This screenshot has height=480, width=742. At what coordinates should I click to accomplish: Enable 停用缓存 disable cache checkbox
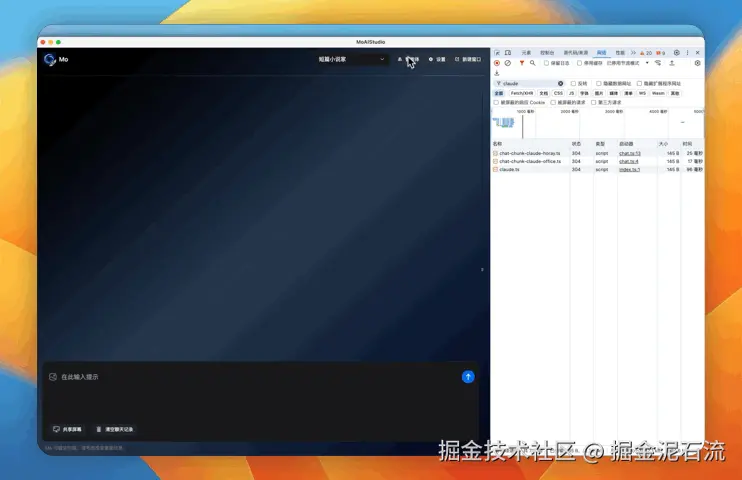pyautogui.click(x=579, y=63)
